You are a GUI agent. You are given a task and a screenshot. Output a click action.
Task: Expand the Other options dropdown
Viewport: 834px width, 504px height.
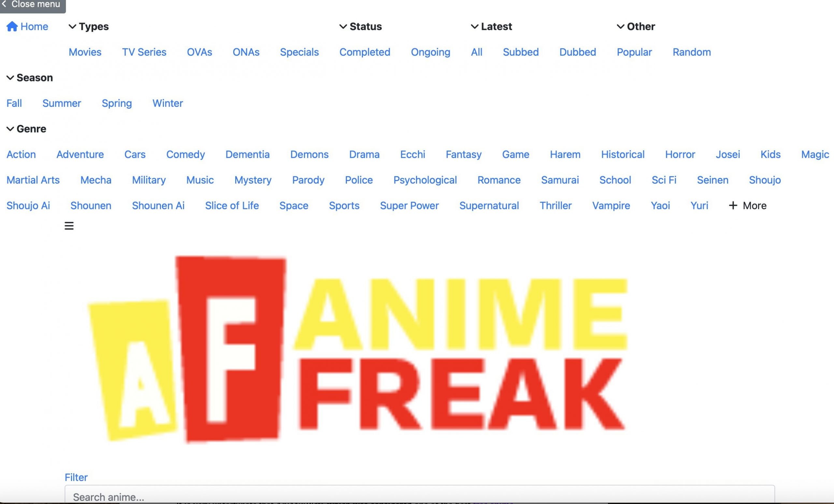[636, 26]
